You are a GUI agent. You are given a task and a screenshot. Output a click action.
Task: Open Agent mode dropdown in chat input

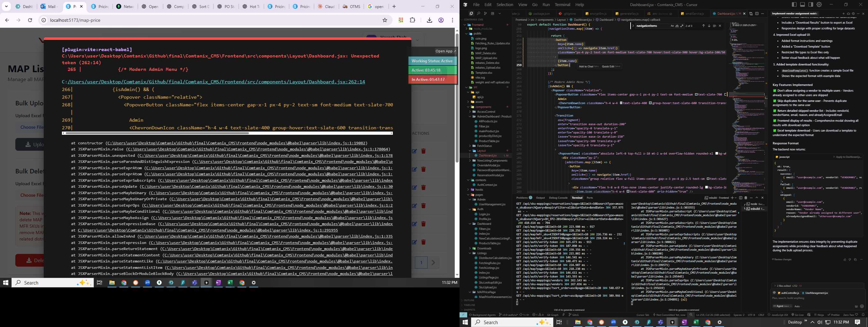[782, 306]
